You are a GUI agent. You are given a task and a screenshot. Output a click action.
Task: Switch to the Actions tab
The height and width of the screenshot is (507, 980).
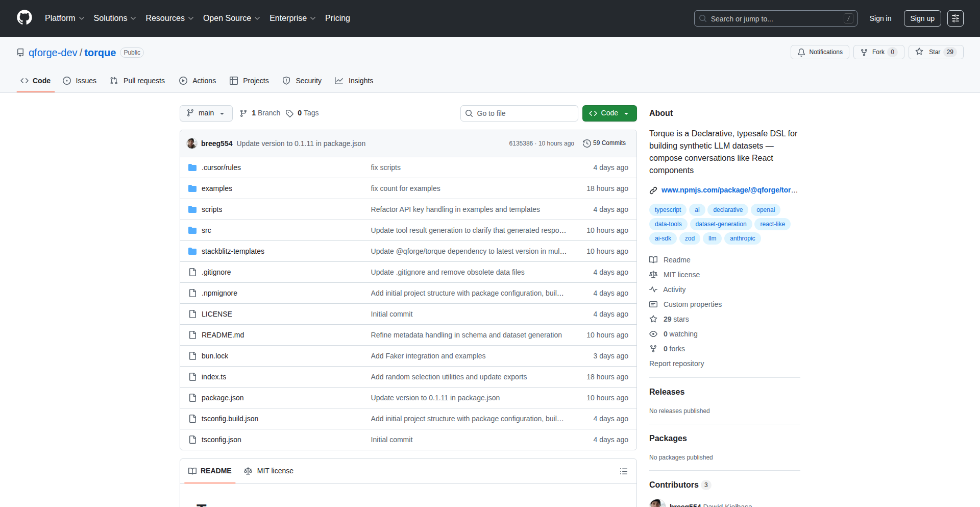pyautogui.click(x=198, y=81)
